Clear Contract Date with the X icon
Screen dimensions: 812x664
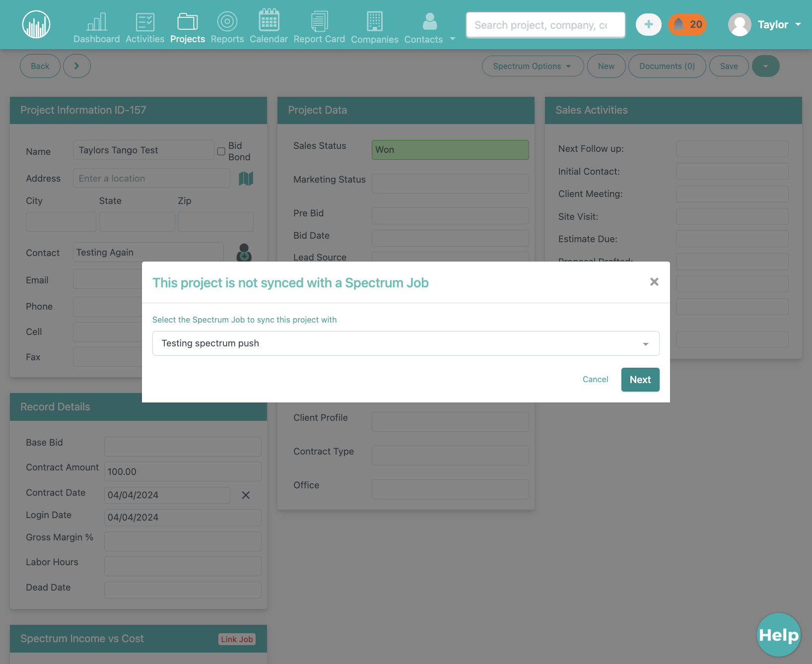coord(246,495)
